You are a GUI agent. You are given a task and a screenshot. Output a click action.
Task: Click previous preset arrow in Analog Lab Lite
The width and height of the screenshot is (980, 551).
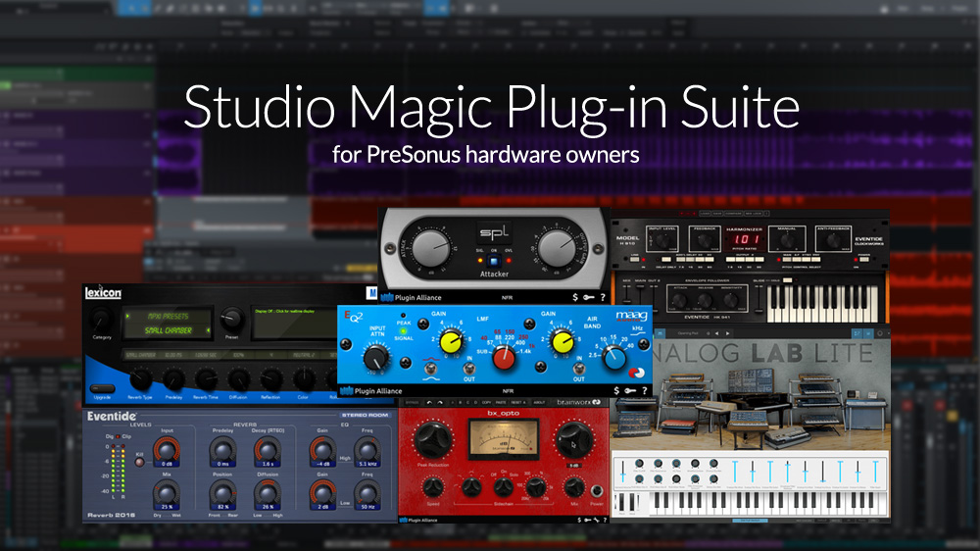coord(717,333)
